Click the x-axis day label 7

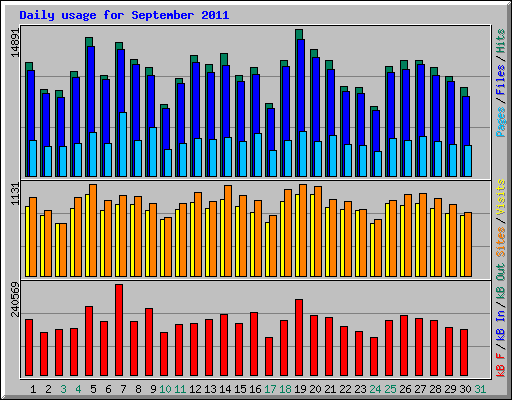click(123, 389)
